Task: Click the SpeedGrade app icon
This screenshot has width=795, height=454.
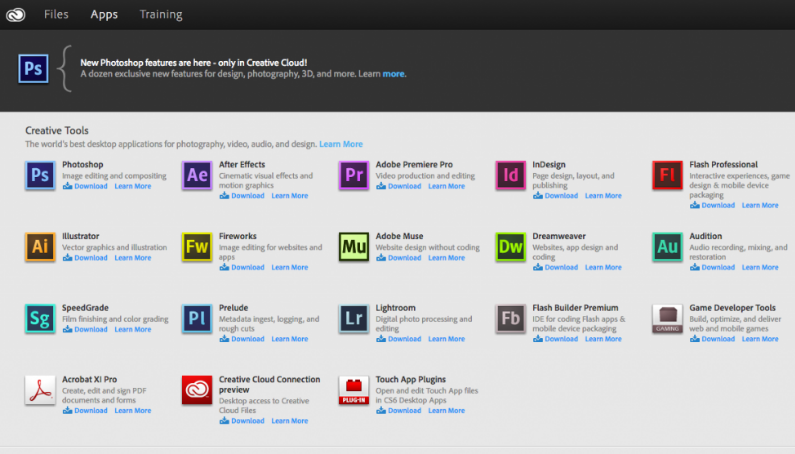Action: pyautogui.click(x=40, y=319)
